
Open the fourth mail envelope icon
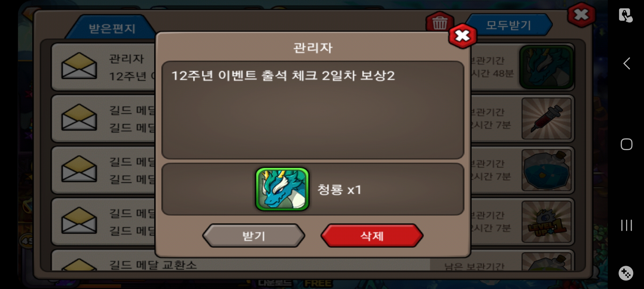point(79,220)
